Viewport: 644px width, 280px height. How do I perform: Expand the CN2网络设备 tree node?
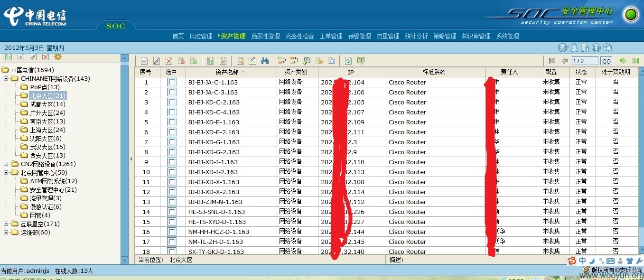tap(6, 164)
